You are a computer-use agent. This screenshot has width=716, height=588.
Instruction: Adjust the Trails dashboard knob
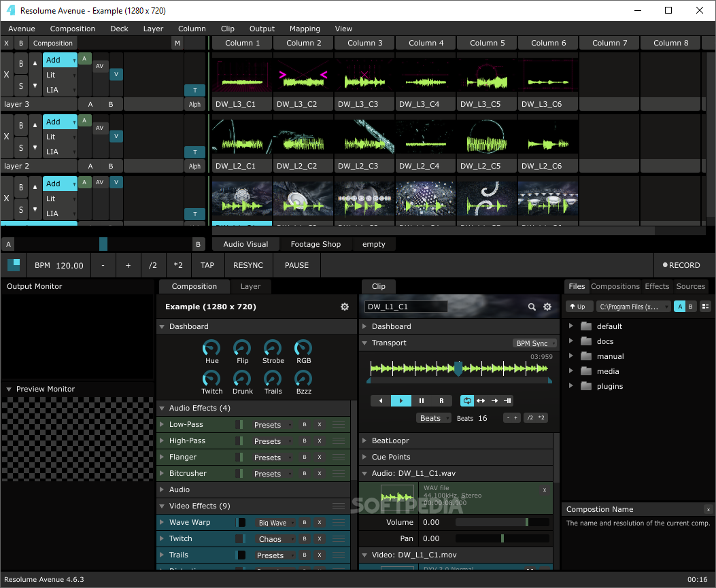point(273,379)
